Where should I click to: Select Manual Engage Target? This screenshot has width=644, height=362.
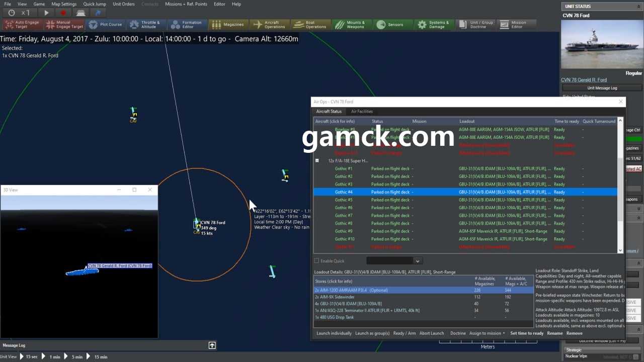click(x=64, y=24)
